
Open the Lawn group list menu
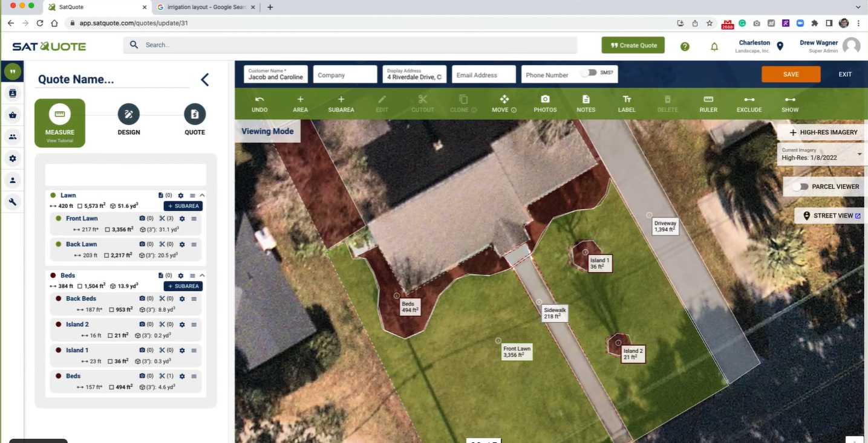192,195
